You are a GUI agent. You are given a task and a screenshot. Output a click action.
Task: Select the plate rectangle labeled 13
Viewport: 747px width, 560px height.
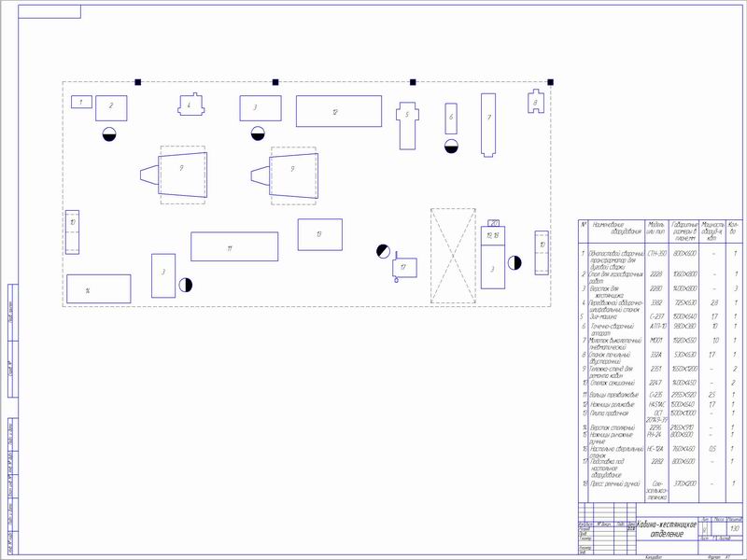point(320,234)
